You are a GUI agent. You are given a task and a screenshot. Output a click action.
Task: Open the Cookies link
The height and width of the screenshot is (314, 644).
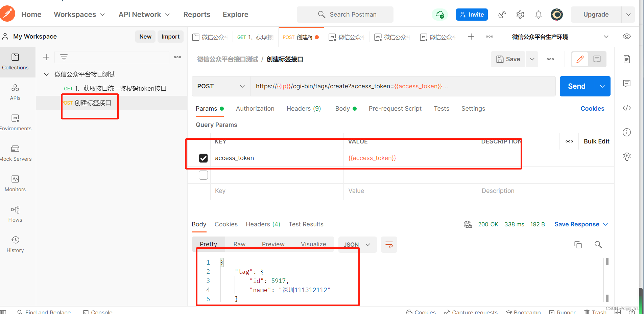(x=592, y=109)
